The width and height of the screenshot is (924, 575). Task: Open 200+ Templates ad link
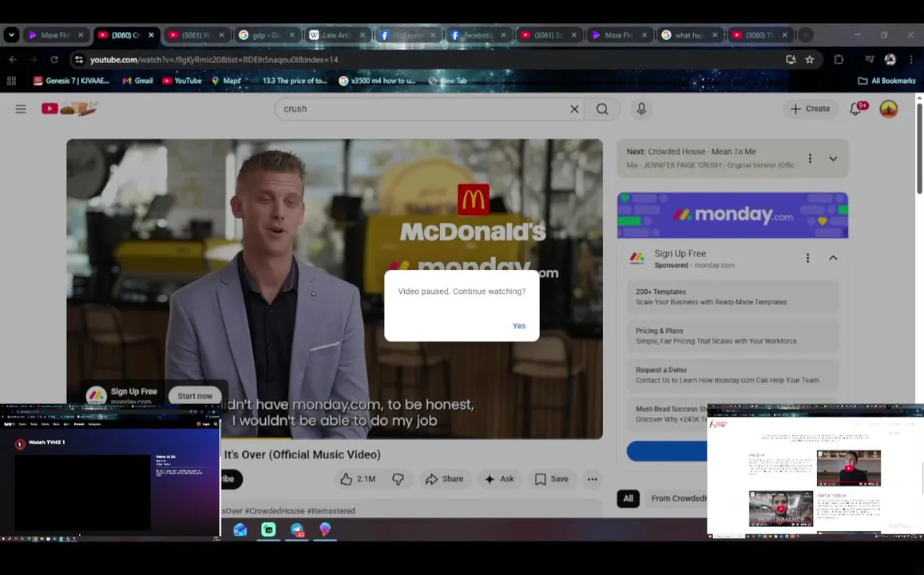point(732,297)
